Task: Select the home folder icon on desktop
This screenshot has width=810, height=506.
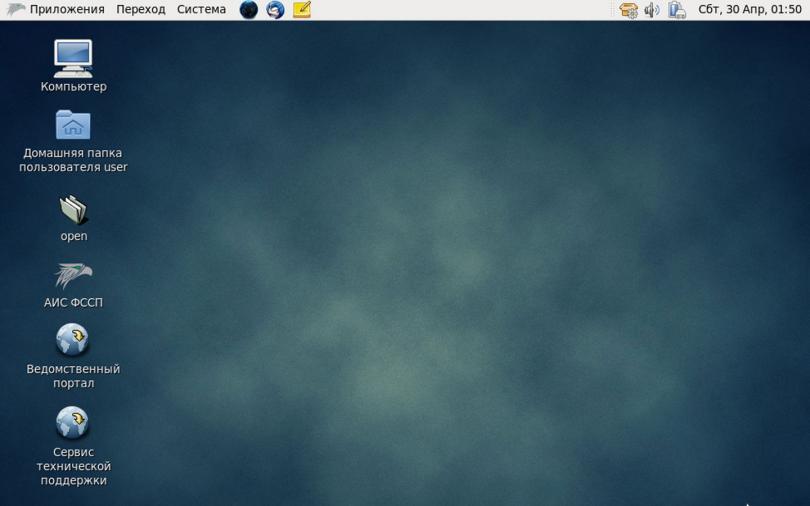Action: click(73, 125)
